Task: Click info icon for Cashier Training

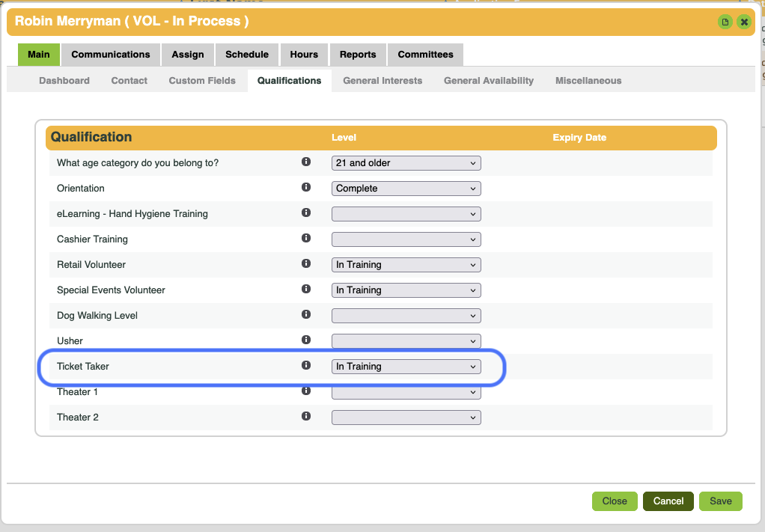Action: [x=305, y=238]
